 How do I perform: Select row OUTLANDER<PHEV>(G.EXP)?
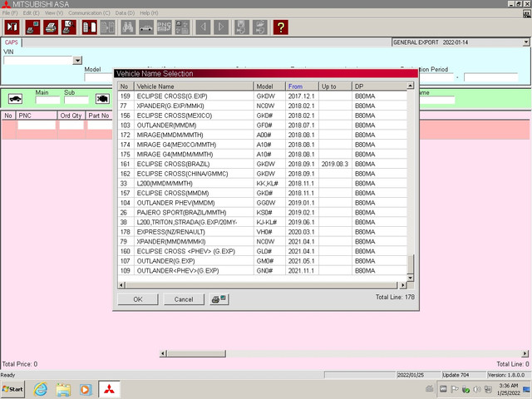click(x=263, y=271)
